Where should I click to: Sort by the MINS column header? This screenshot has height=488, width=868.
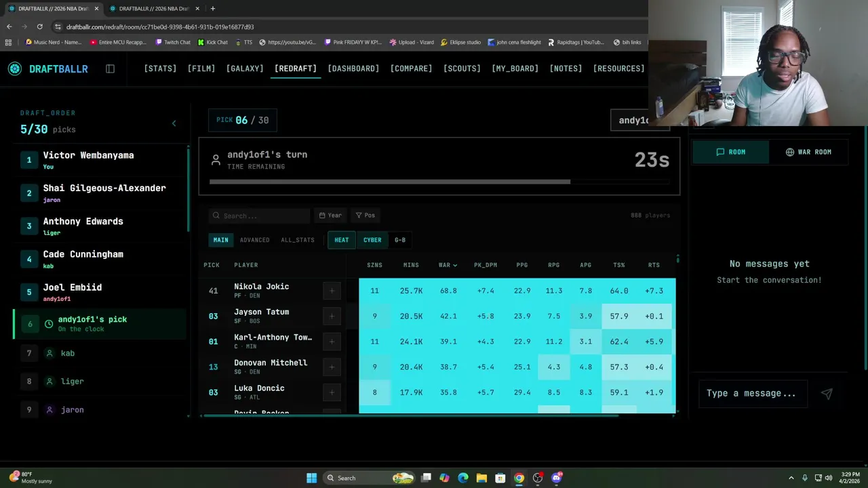(x=411, y=265)
